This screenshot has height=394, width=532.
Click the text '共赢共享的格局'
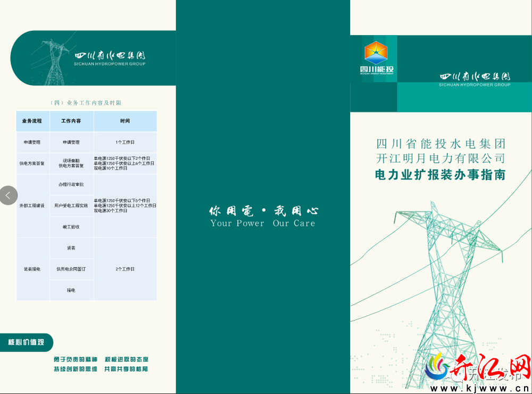point(126,369)
